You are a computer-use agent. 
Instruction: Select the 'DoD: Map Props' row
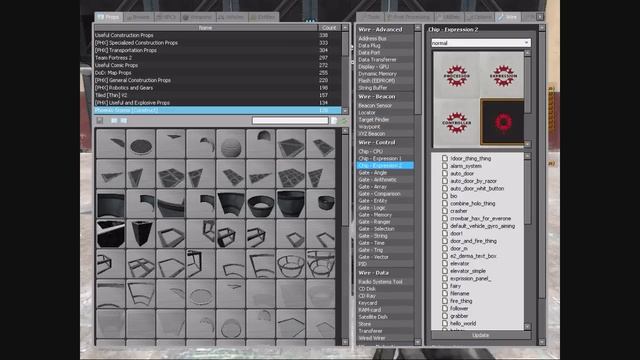click(x=218, y=73)
